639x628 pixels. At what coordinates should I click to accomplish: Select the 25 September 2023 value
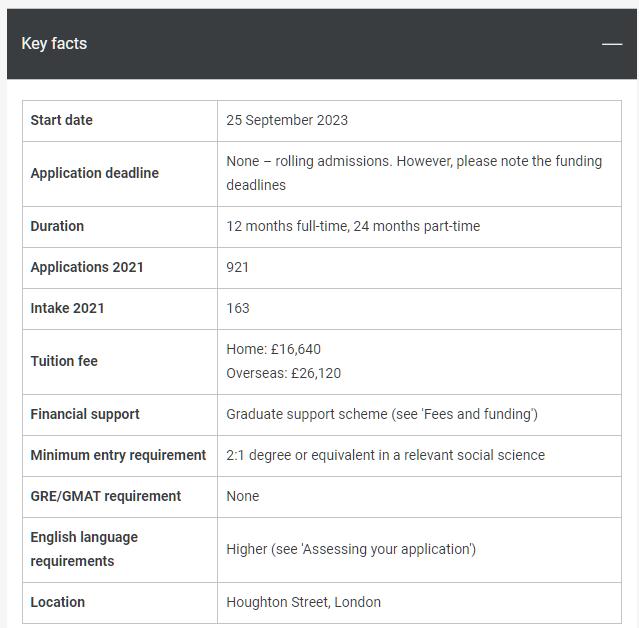pyautogui.click(x=287, y=120)
